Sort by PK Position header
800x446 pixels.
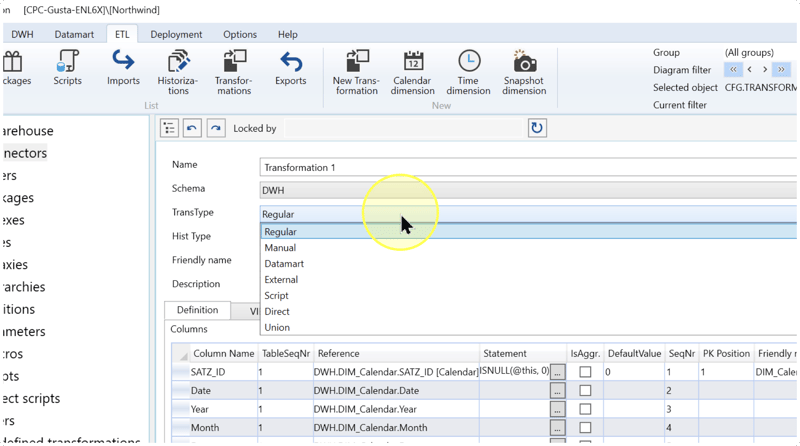point(726,354)
